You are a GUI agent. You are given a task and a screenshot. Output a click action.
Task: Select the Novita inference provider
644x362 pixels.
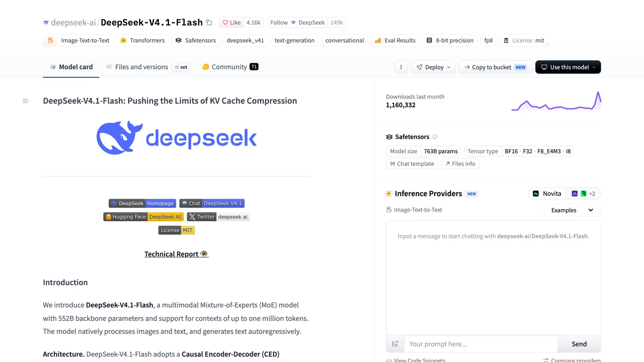[x=547, y=193]
